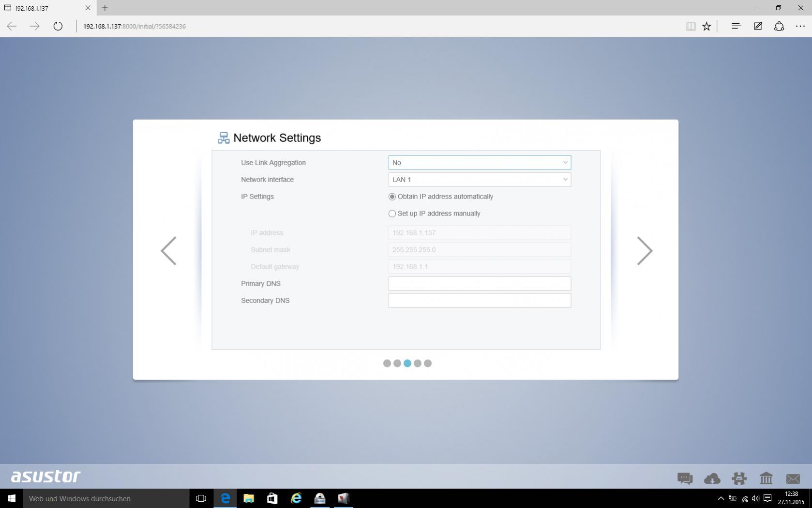Screen dimensions: 812x508
Task: Go to the next setup step arrow
Action: click(x=645, y=251)
